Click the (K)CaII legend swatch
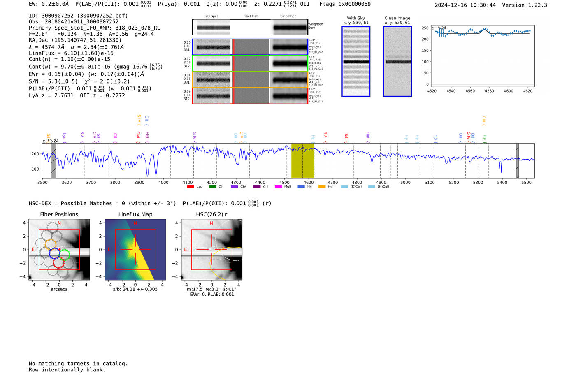 (344, 187)
